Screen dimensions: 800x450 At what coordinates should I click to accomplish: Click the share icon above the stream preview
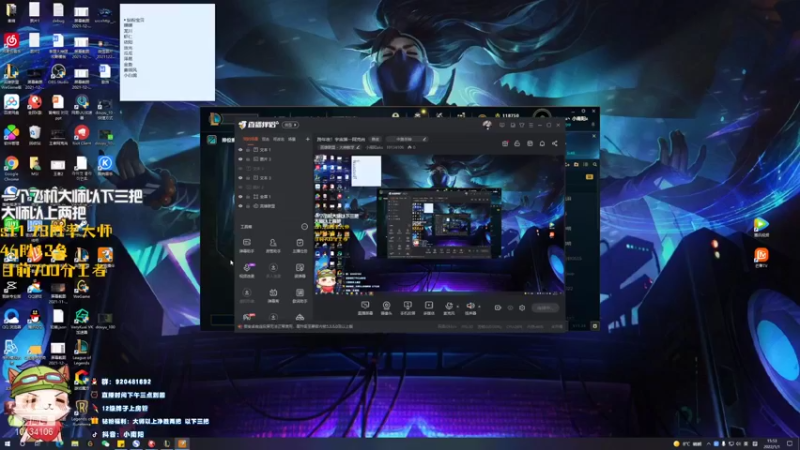pyautogui.click(x=555, y=143)
